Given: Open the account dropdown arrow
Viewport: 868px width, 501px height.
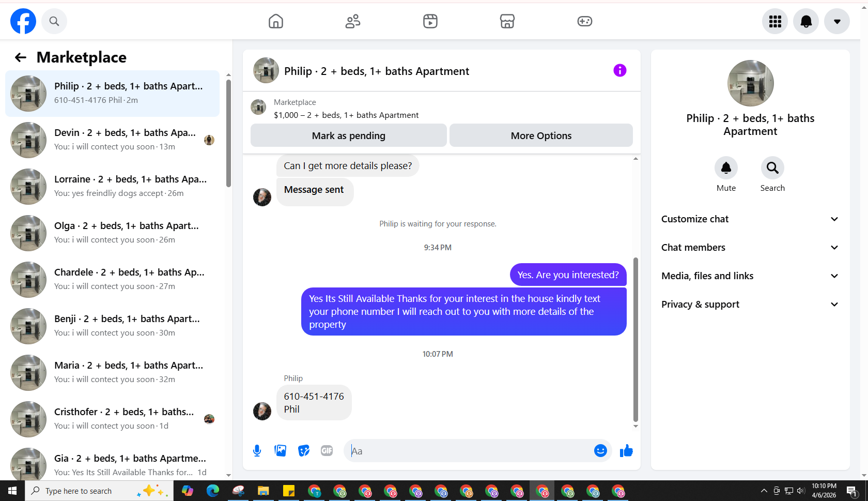Looking at the screenshot, I should pos(837,21).
